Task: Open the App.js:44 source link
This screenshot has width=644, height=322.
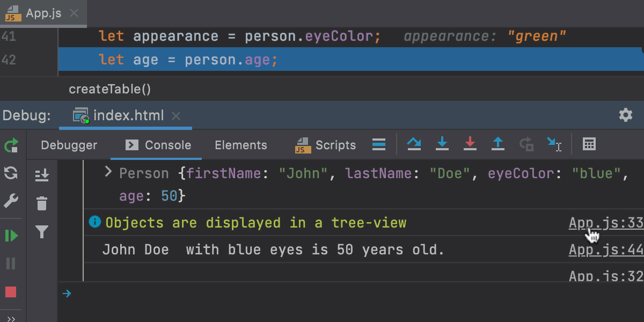Action: click(x=605, y=249)
